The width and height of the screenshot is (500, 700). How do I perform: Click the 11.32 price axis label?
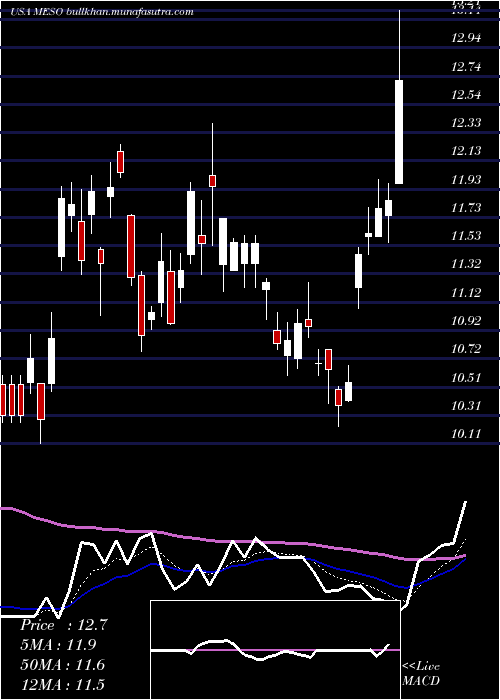(466, 264)
